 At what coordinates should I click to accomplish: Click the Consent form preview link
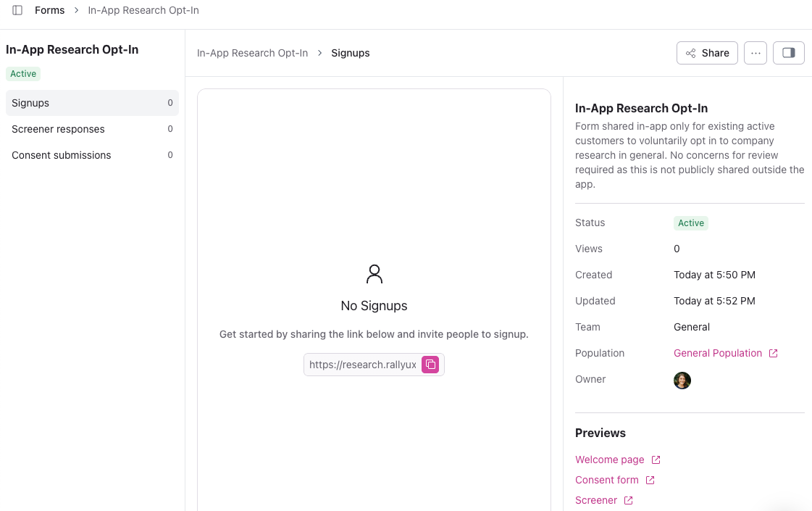(606, 480)
